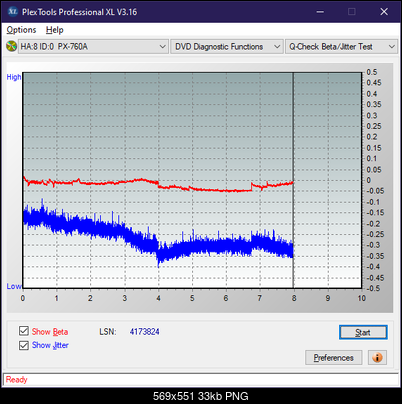Click the Show Beta red label
402x404 pixels.
point(50,332)
